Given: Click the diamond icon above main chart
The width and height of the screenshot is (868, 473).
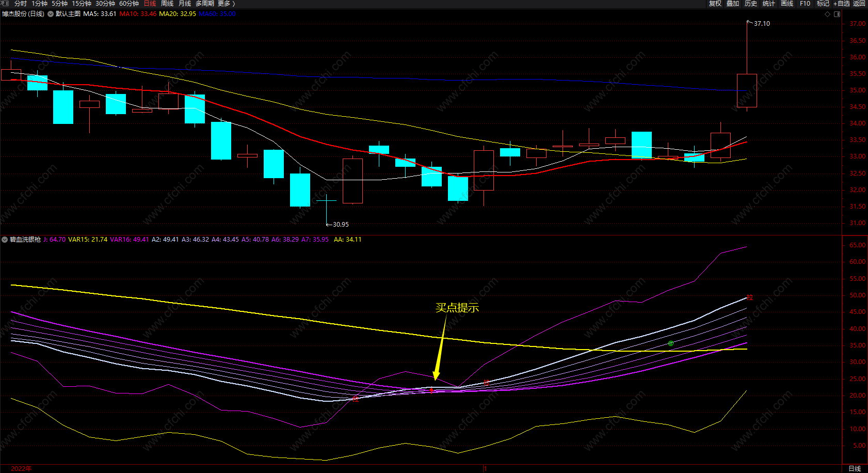Looking at the screenshot, I should [827, 14].
